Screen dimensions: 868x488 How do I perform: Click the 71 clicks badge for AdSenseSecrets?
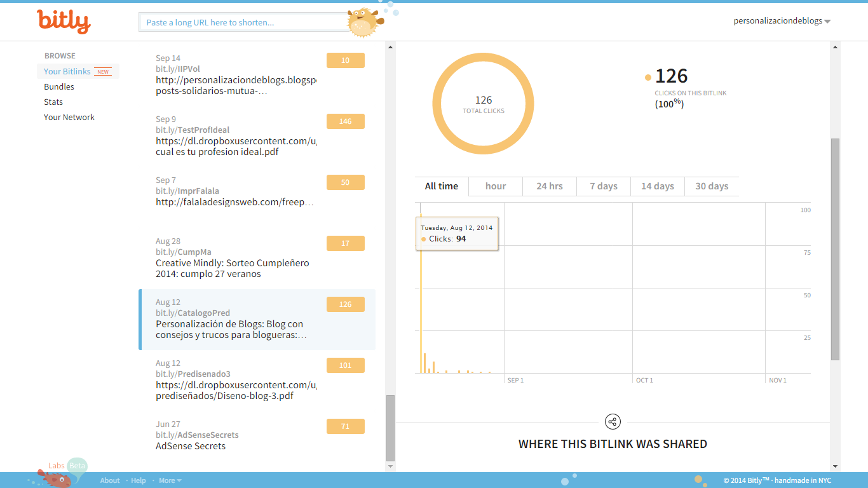pos(346,426)
